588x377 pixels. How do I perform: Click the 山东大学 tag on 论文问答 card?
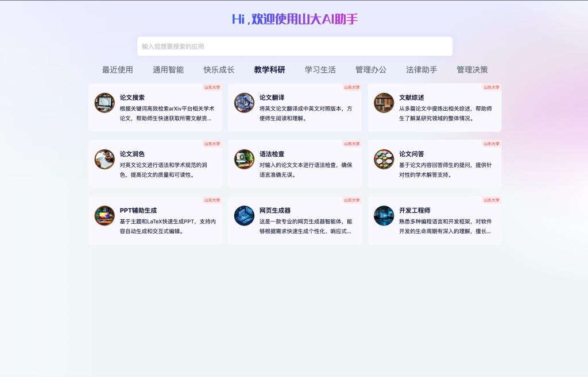(x=492, y=144)
